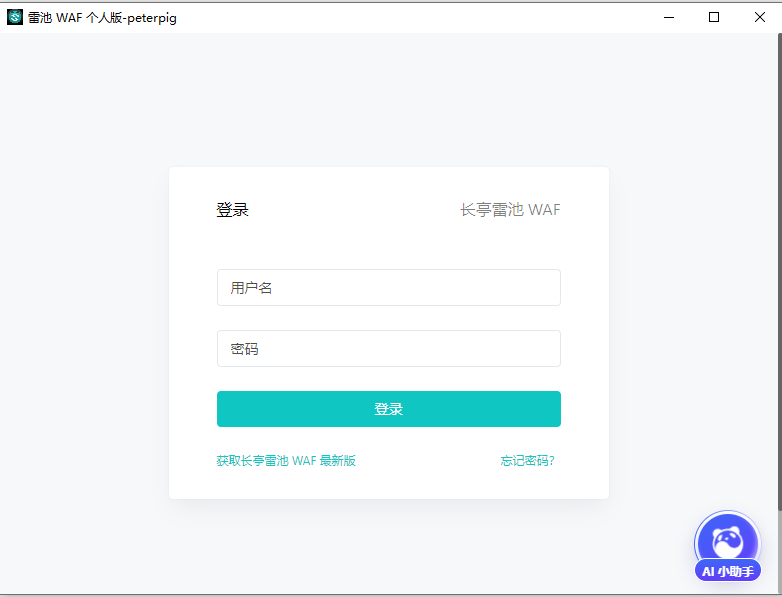
Task: Click the 忘记密码? link
Action: pyautogui.click(x=527, y=460)
